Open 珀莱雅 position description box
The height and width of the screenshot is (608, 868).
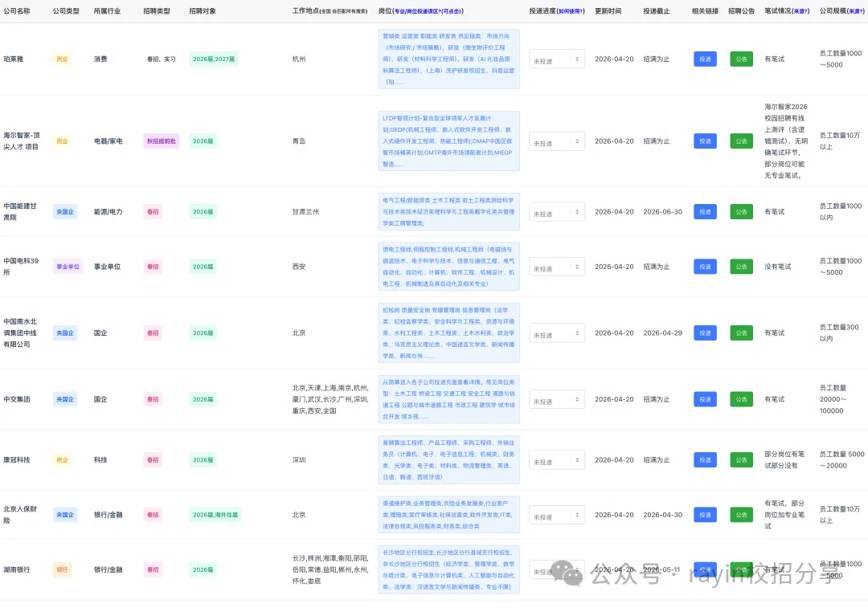click(449, 59)
